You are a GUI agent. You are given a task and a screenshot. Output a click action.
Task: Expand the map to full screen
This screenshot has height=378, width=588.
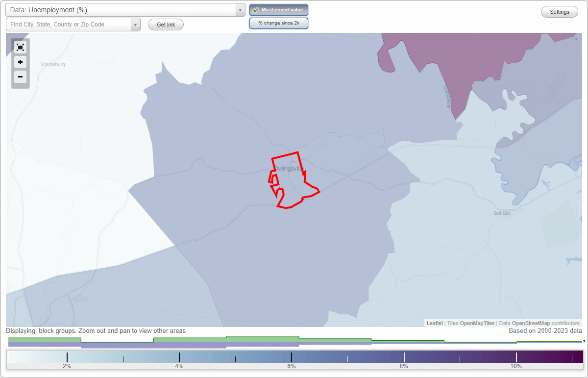tap(20, 47)
